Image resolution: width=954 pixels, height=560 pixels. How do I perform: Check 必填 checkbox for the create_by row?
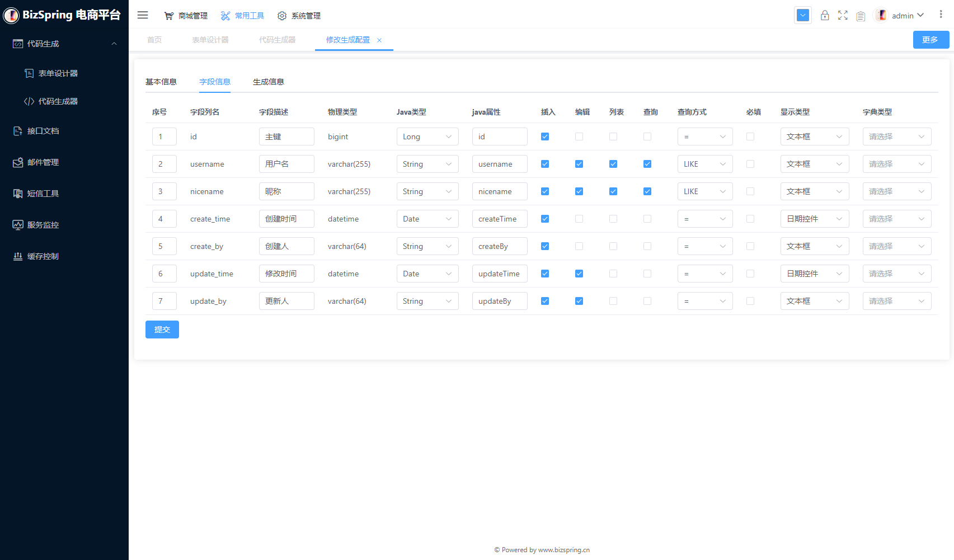(x=750, y=246)
